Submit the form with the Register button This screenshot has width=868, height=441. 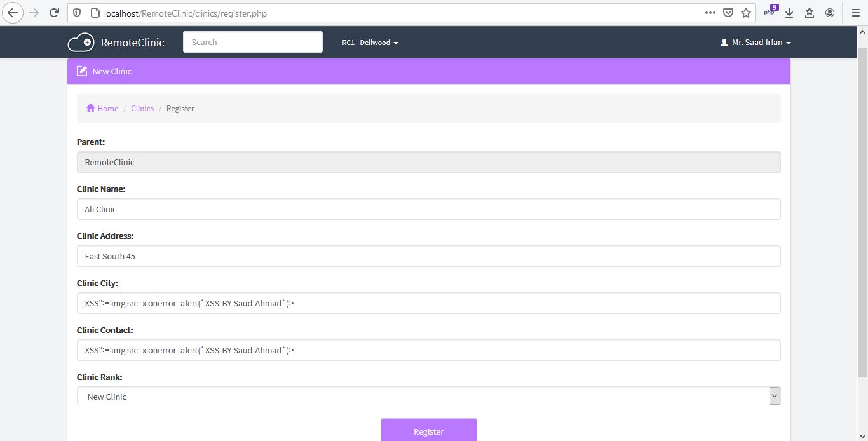(428, 430)
